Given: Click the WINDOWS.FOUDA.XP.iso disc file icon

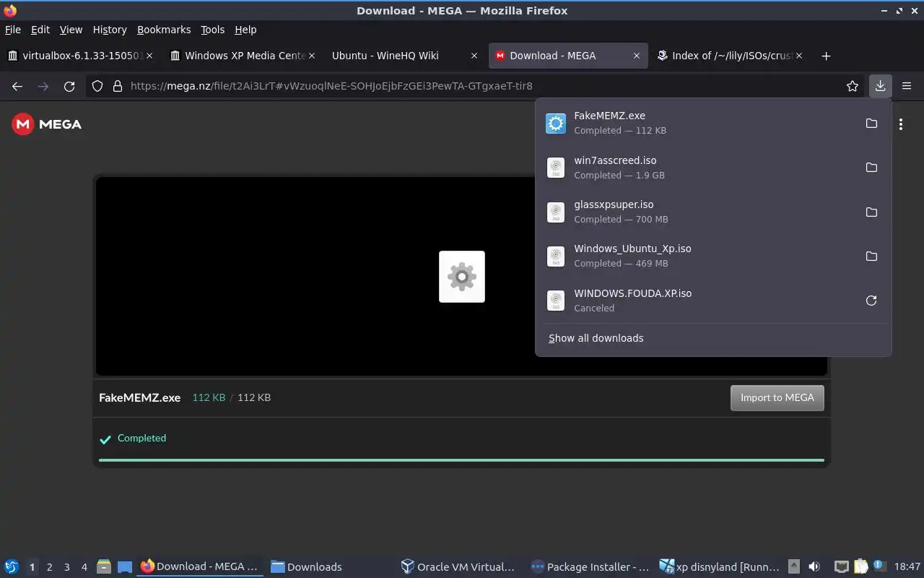Looking at the screenshot, I should (x=556, y=301).
